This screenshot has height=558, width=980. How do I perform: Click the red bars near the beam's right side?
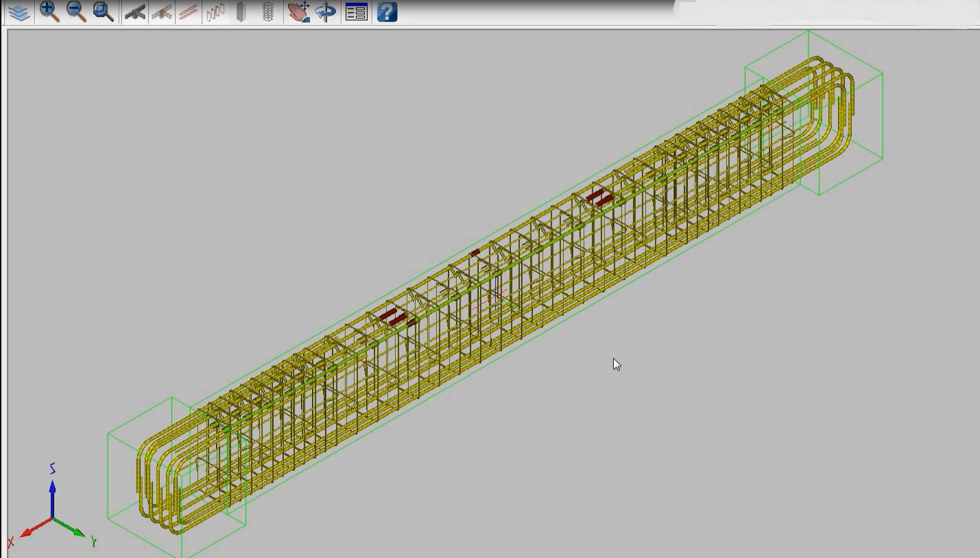(x=599, y=198)
